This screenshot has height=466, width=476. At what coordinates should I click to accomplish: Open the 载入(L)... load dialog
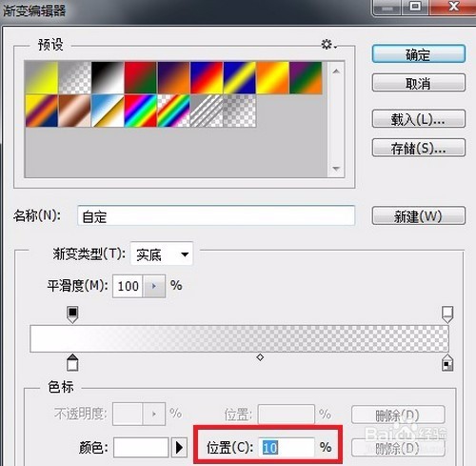pyautogui.click(x=419, y=119)
